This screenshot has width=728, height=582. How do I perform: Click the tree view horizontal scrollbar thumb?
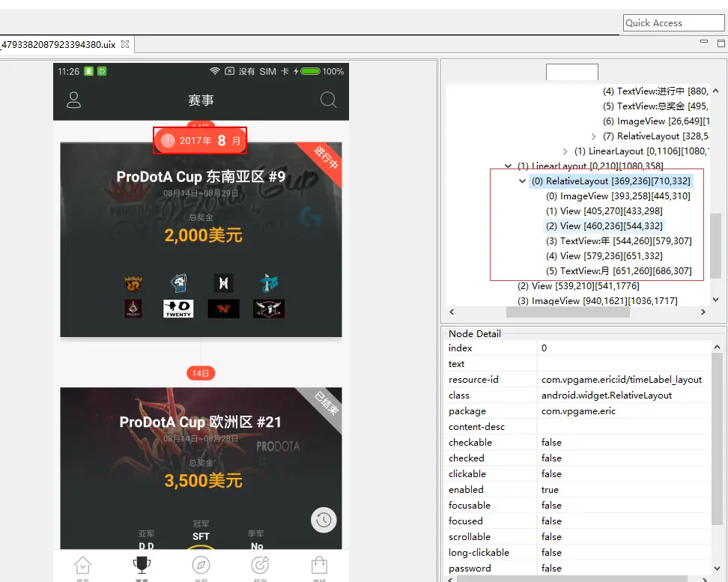(x=568, y=312)
